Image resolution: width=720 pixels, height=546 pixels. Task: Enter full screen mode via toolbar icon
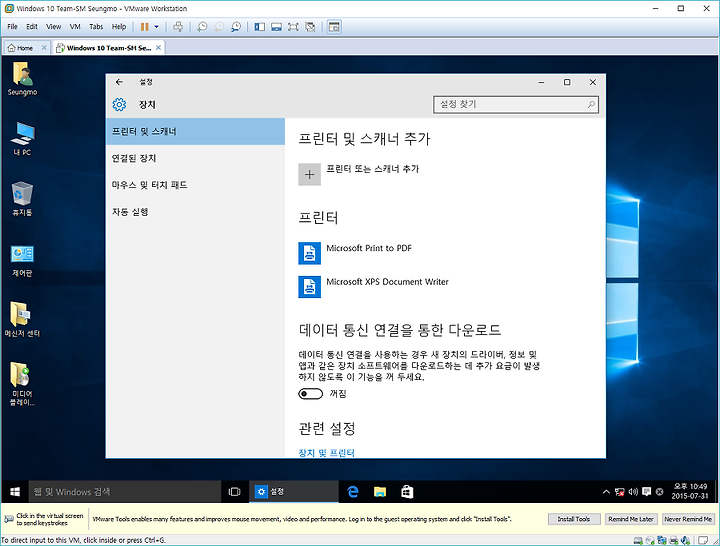tap(293, 27)
